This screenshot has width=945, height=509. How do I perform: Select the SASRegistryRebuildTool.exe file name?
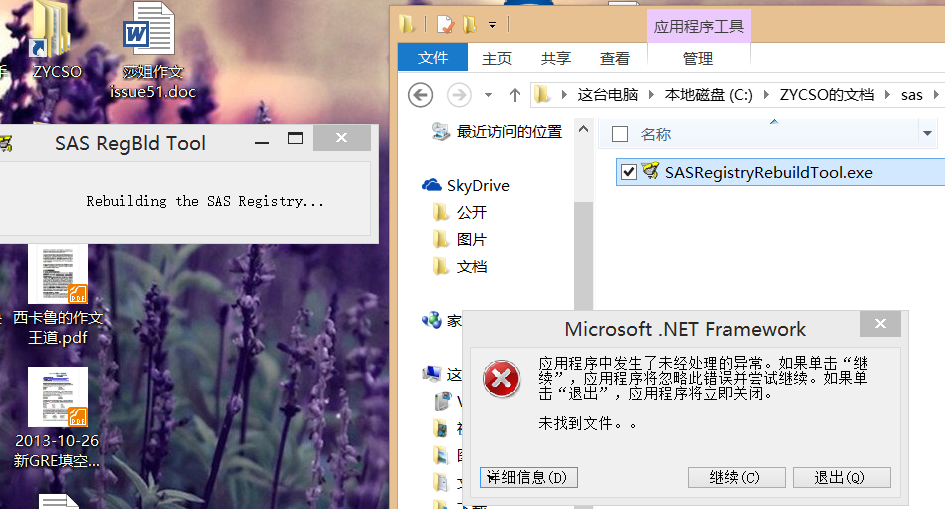[768, 173]
